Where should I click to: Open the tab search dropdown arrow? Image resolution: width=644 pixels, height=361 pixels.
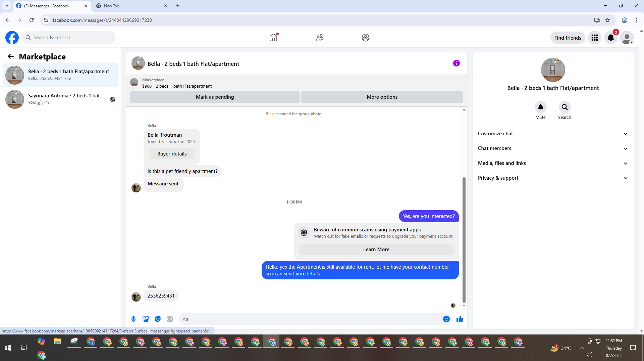pyautogui.click(x=6, y=6)
